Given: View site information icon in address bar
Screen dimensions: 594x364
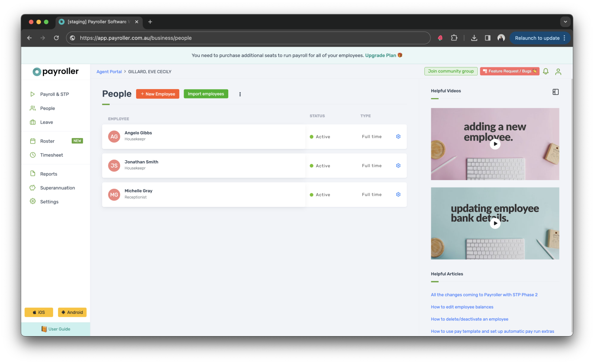Looking at the screenshot, I should 72,38.
